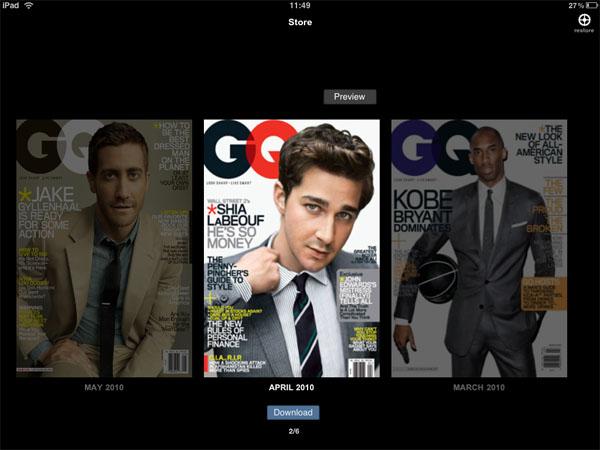
Task: Click the GQ logo on April cover
Action: (249, 150)
